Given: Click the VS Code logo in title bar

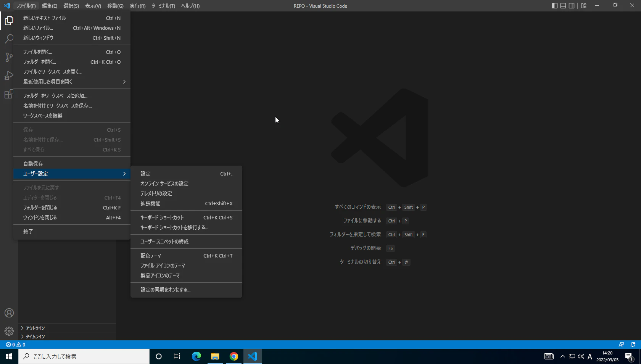Looking at the screenshot, I should pyautogui.click(x=7, y=6).
